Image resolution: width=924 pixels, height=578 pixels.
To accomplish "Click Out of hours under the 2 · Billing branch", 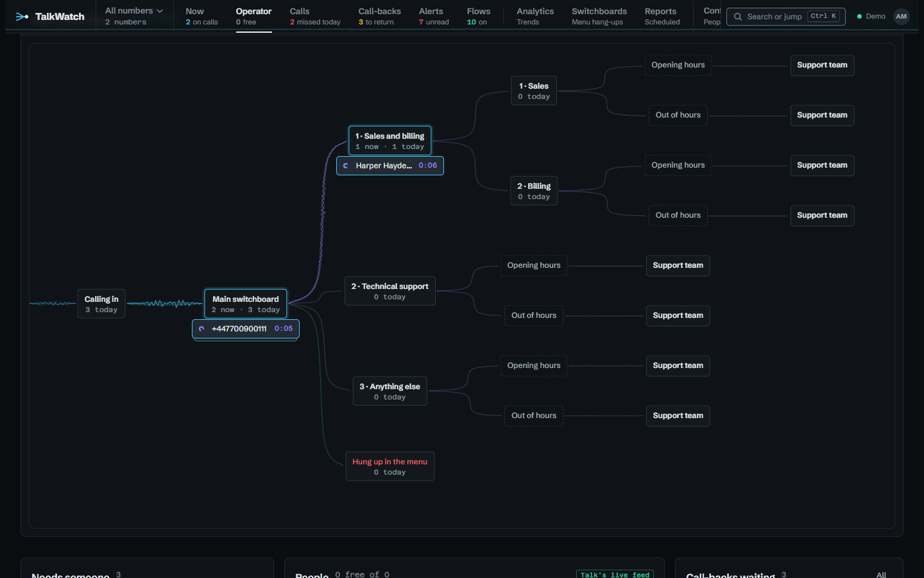I will (x=678, y=215).
